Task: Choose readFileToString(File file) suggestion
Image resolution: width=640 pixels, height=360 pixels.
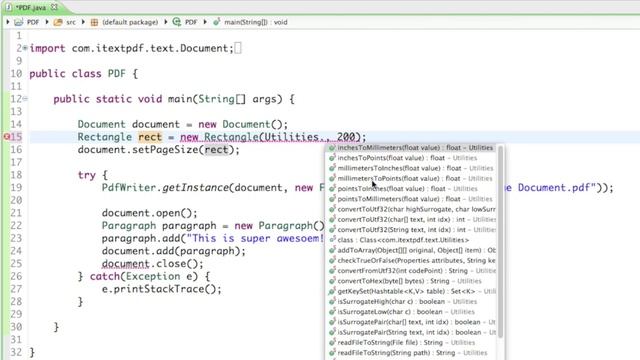Action: [x=412, y=342]
